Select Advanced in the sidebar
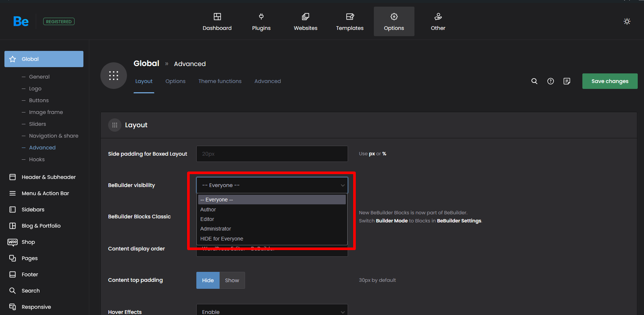This screenshot has width=644, height=315. click(42, 148)
